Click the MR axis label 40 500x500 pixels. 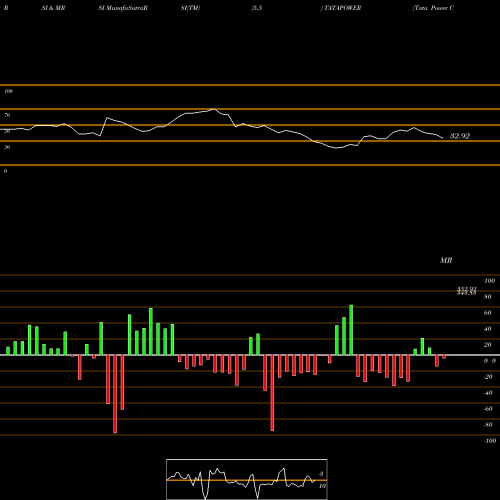coord(488,329)
